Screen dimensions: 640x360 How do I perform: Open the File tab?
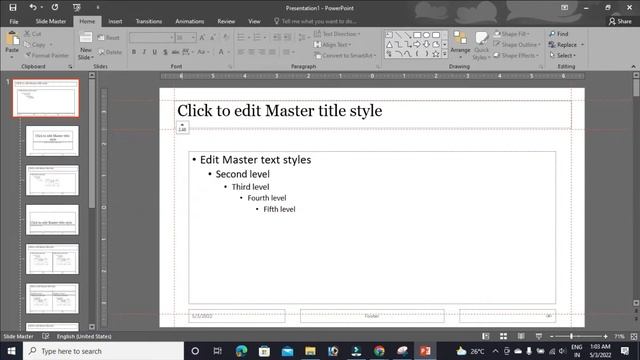tap(14, 21)
